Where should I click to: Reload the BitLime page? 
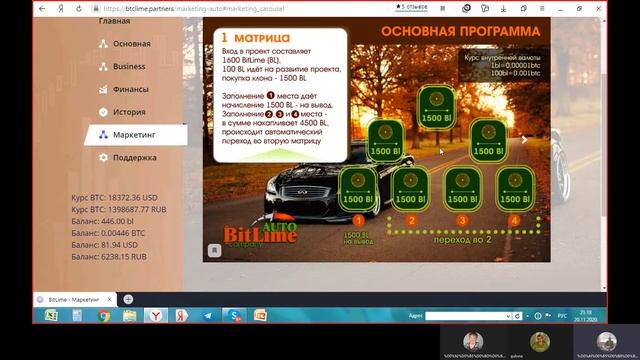tap(79, 9)
